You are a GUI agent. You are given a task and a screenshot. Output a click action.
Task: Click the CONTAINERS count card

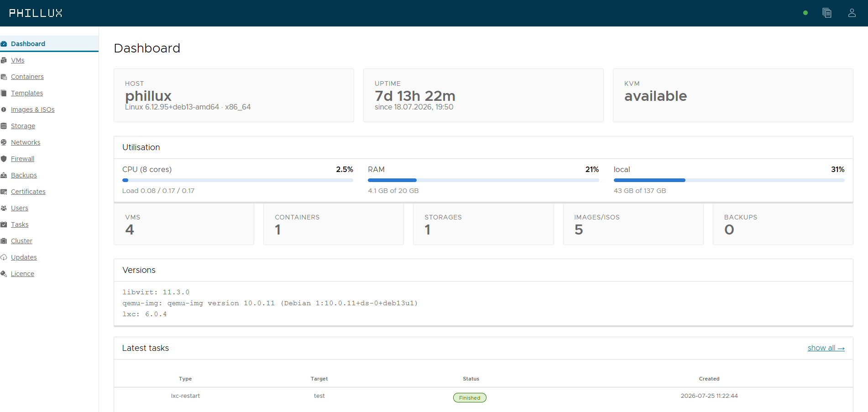click(334, 224)
